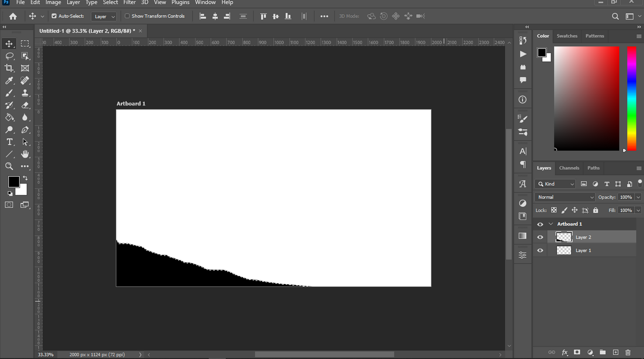Select the Zoom tool
The image size is (644, 359).
pos(9,166)
